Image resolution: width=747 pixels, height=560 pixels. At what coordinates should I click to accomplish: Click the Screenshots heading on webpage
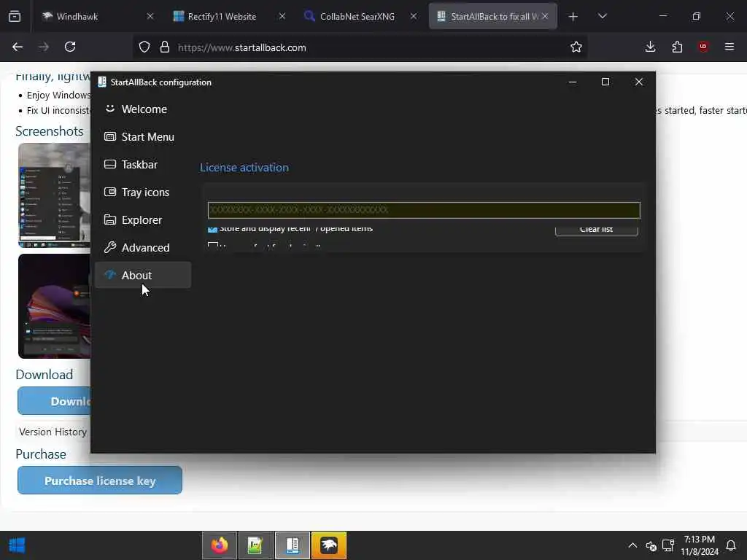point(50,131)
